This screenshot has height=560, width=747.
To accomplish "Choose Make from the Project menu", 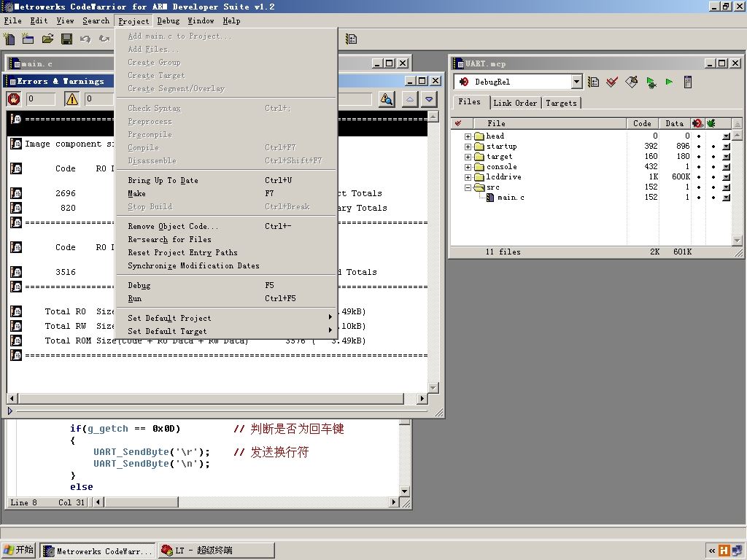I will coord(227,193).
